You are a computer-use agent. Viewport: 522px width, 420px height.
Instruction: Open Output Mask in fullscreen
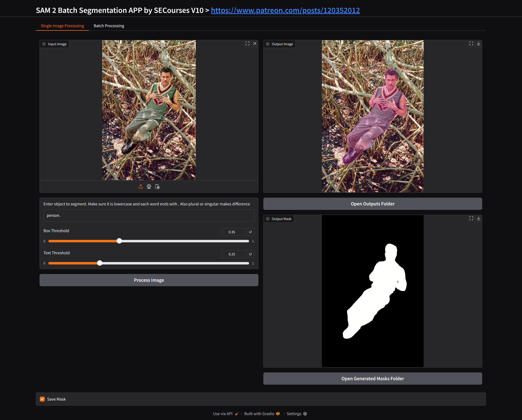(x=471, y=218)
